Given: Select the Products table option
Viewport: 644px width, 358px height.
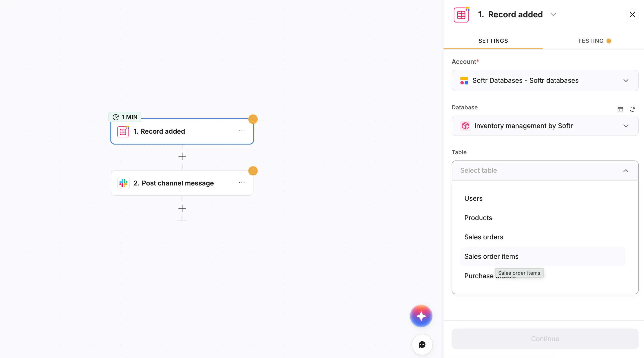Looking at the screenshot, I should pos(478,218).
